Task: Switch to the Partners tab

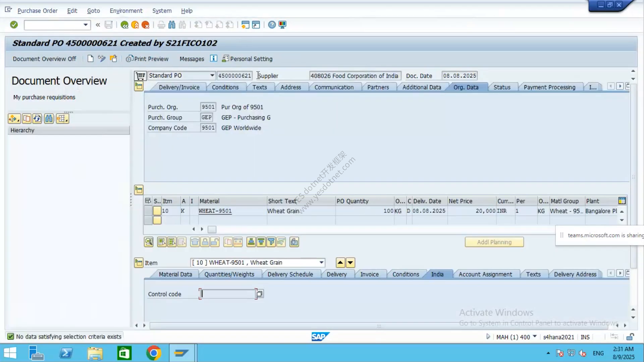Action: tap(378, 87)
